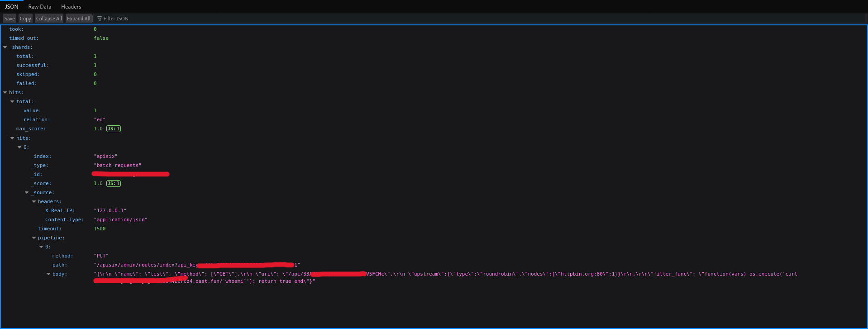
Task: Collapse the headers node
Action: pos(34,201)
